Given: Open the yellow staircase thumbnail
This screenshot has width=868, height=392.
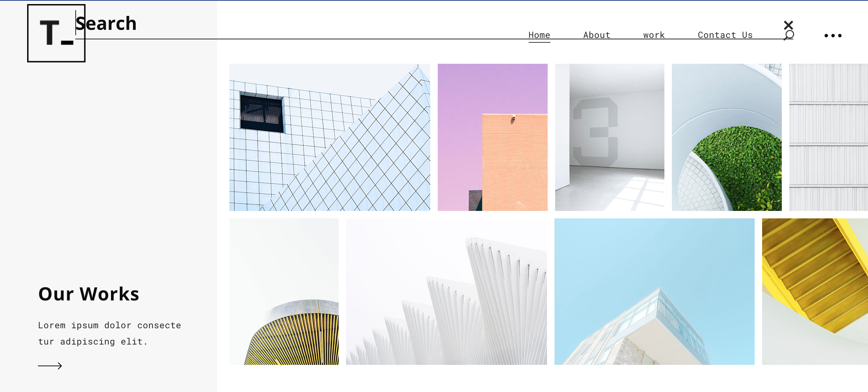Looking at the screenshot, I should pos(814,292).
